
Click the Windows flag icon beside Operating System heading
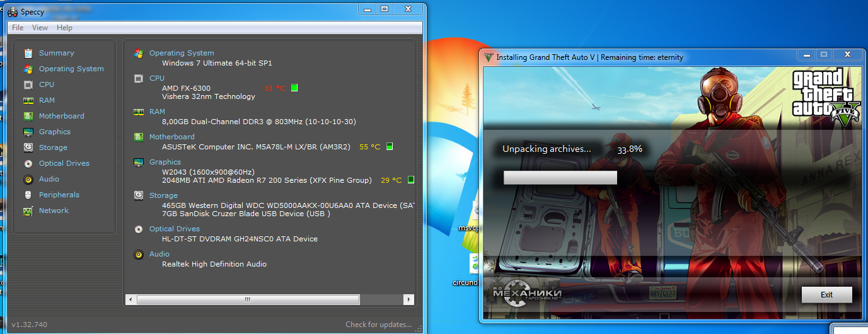point(138,53)
